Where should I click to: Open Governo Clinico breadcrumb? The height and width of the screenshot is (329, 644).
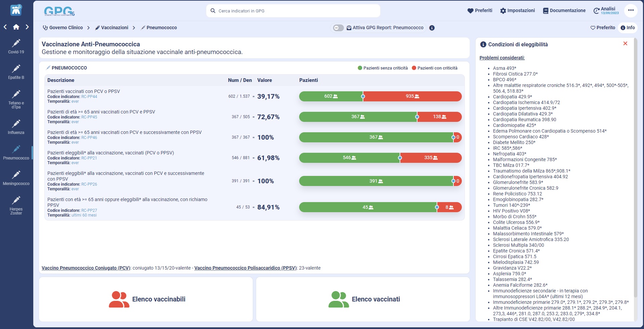(63, 28)
